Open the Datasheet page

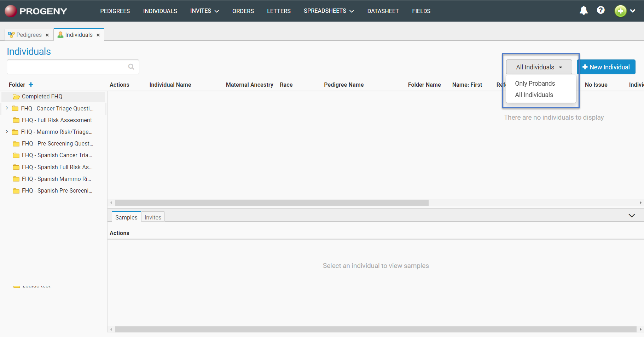coord(383,11)
